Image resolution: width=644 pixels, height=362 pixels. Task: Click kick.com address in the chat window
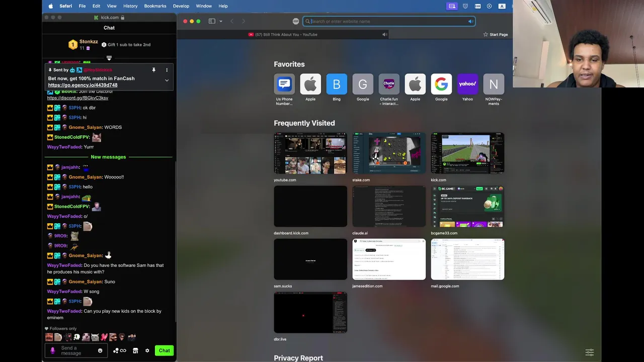110,18
